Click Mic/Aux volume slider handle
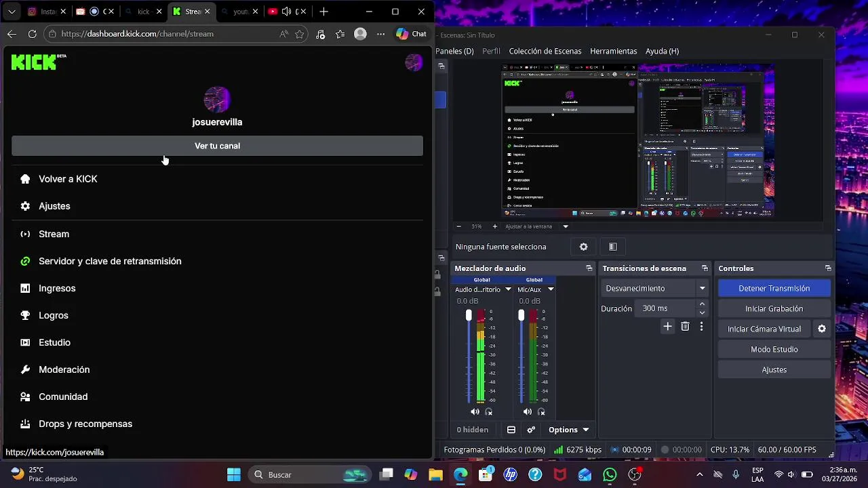868x488 pixels. (x=521, y=315)
